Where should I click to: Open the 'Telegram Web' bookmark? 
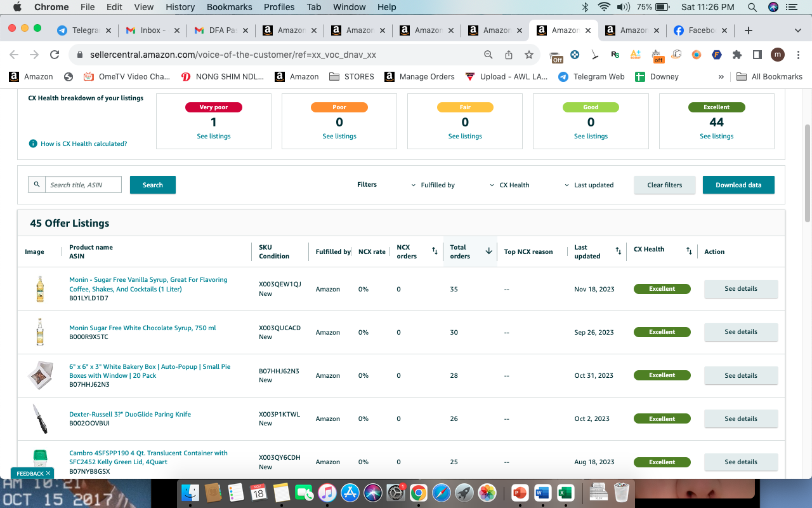(x=591, y=77)
